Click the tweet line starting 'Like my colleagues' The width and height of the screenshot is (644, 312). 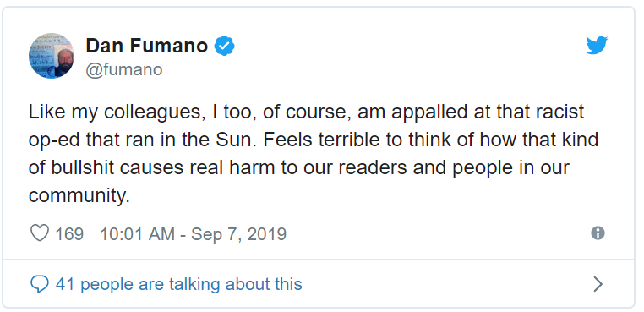(306, 112)
